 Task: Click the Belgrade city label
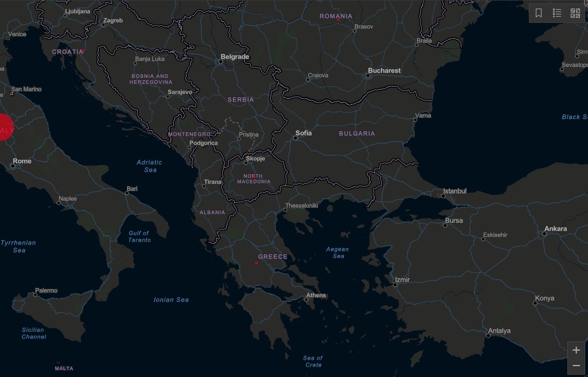point(235,57)
